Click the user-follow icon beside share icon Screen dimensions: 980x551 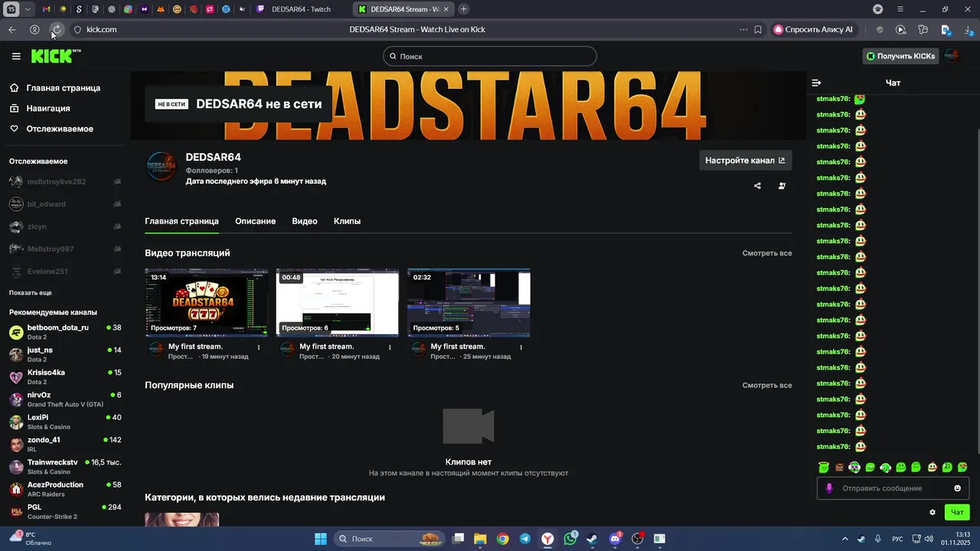pos(782,186)
